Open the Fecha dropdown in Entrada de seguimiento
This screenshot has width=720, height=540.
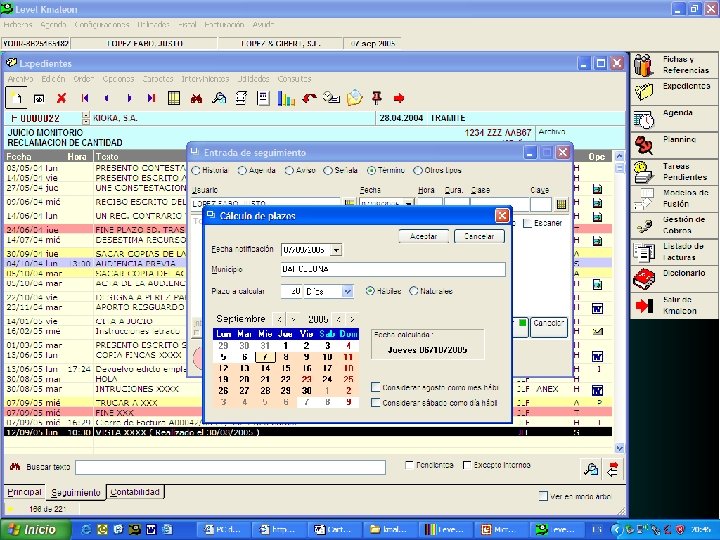coord(408,203)
